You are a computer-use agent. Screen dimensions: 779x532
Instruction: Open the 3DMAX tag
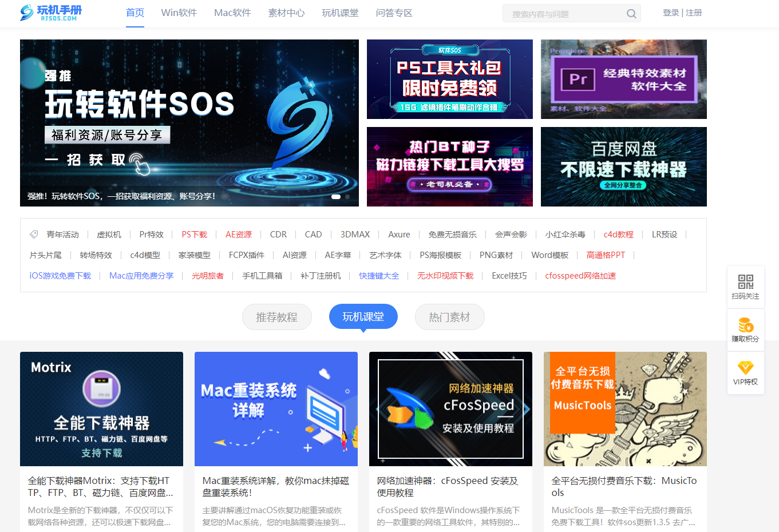355,235
